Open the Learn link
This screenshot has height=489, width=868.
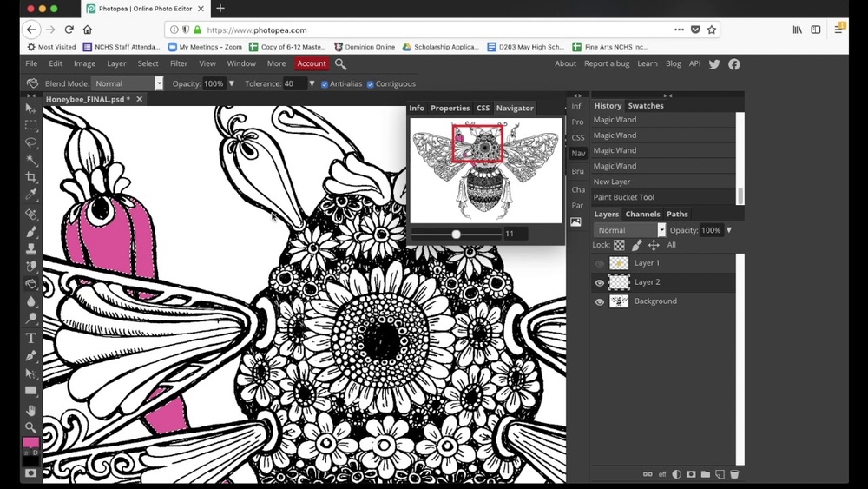[648, 63]
